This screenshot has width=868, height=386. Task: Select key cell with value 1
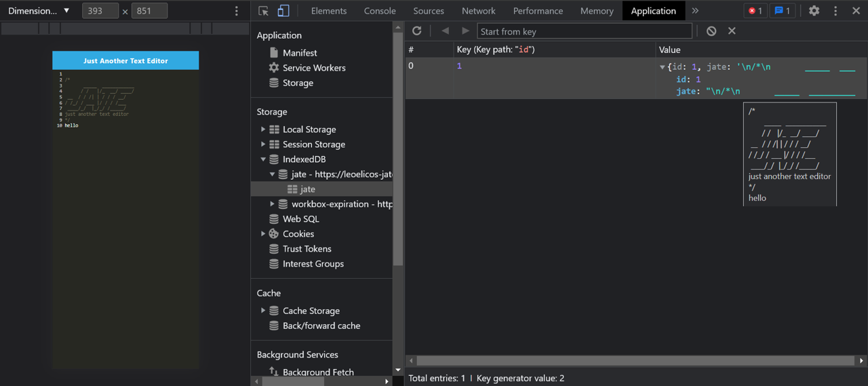pyautogui.click(x=555, y=78)
